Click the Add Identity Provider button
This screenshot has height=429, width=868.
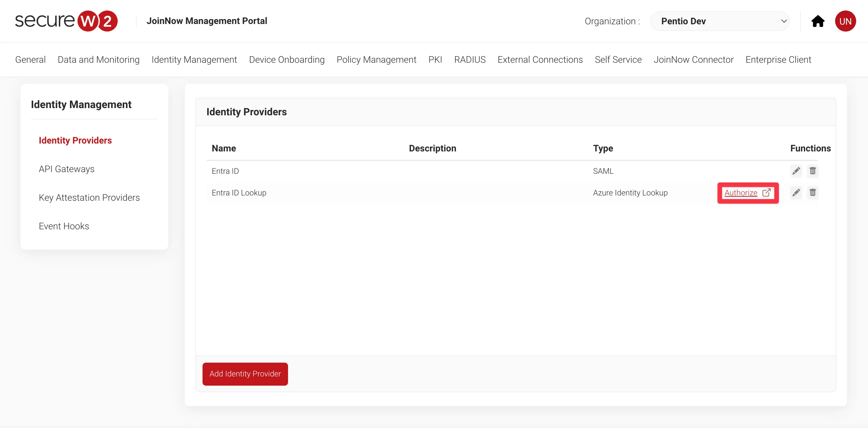[x=245, y=374]
